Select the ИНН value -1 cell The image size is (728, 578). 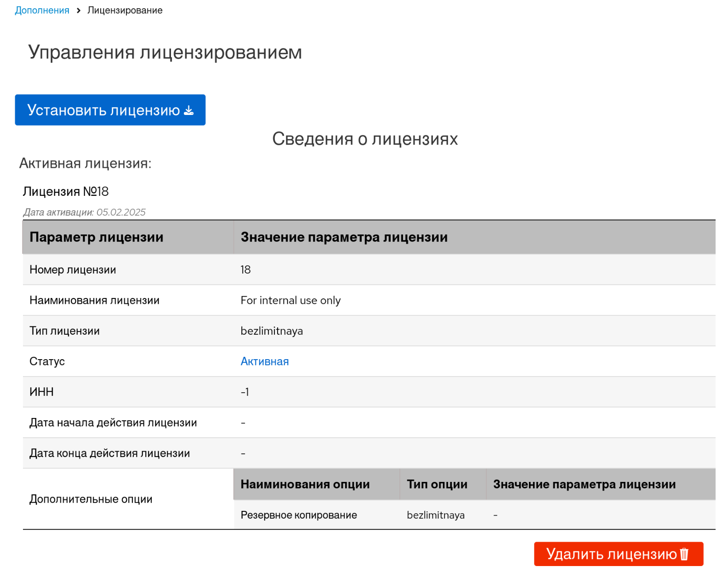[245, 392]
